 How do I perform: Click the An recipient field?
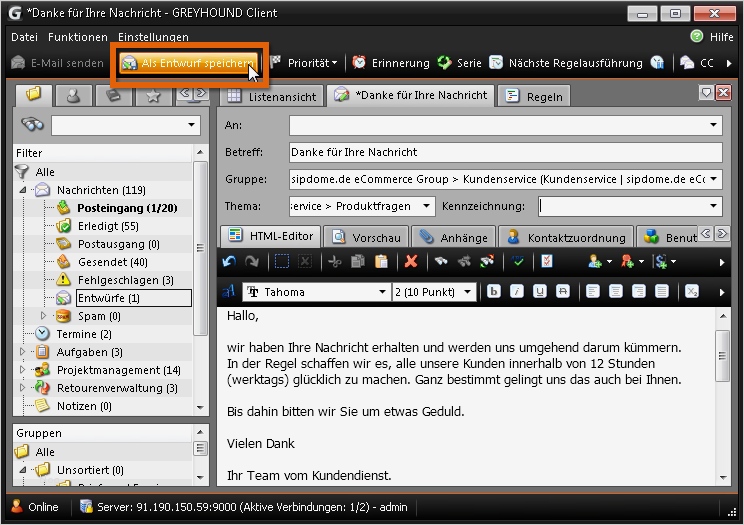506,125
